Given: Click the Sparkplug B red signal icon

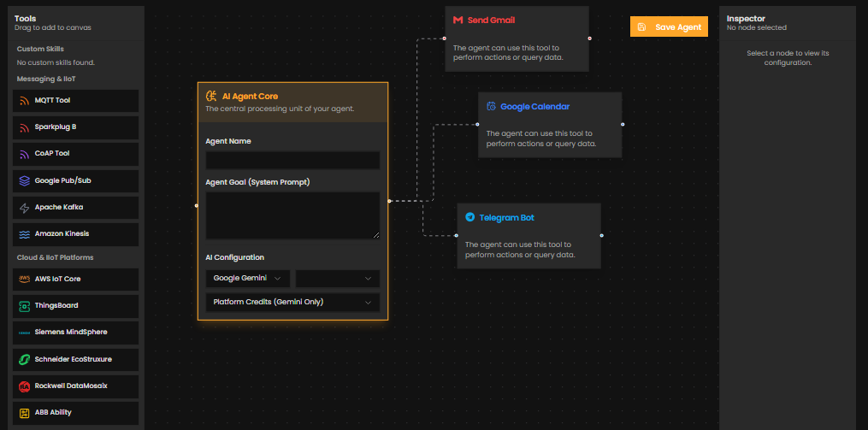Looking at the screenshot, I should pos(24,127).
